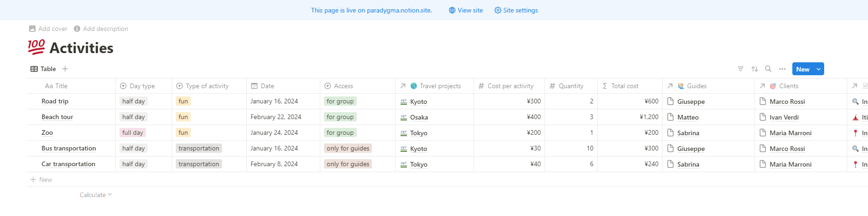The width and height of the screenshot is (868, 216).
Task: Expand the New button dropdown arrow
Action: click(x=819, y=69)
